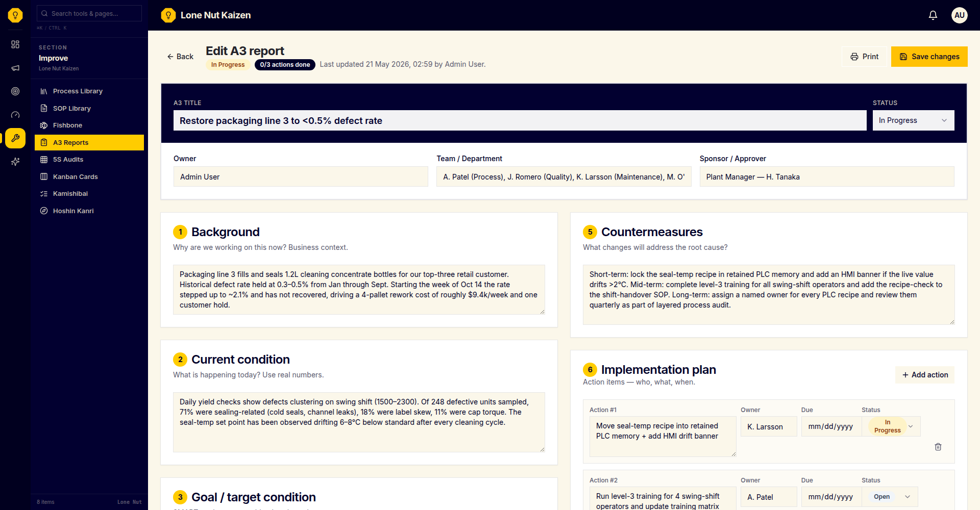
Task: Set Action #1 due date field
Action: tap(831, 426)
